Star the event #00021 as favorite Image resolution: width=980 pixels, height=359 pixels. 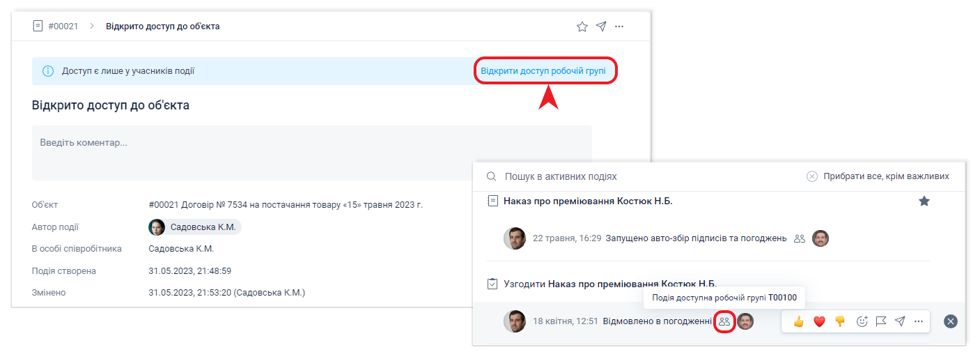click(x=582, y=26)
